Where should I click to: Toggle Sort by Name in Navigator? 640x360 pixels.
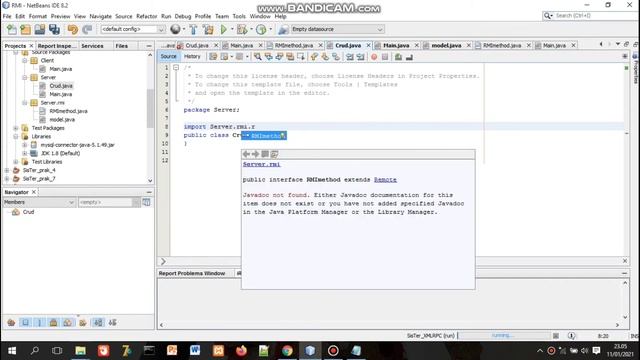coord(98,322)
